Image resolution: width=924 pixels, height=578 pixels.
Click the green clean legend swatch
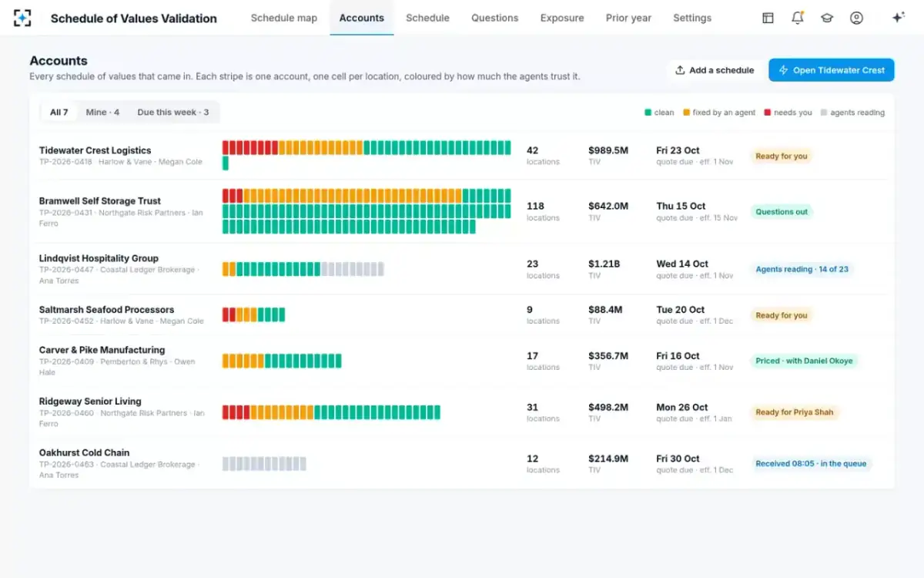click(648, 113)
